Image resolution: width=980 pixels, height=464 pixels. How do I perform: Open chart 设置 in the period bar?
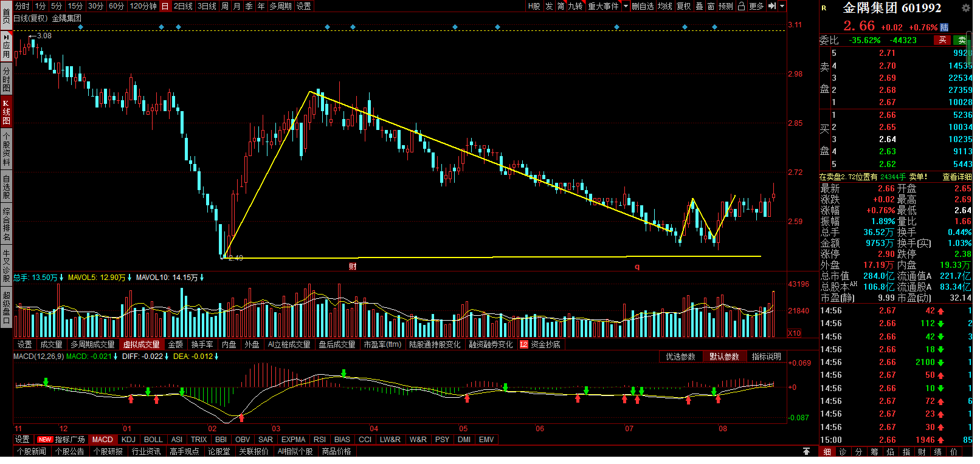click(x=304, y=6)
